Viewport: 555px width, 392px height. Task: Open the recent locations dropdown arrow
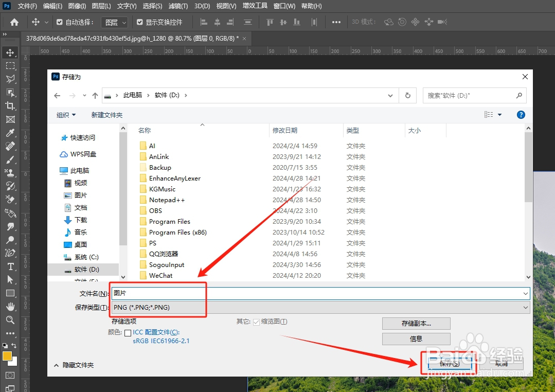84,96
